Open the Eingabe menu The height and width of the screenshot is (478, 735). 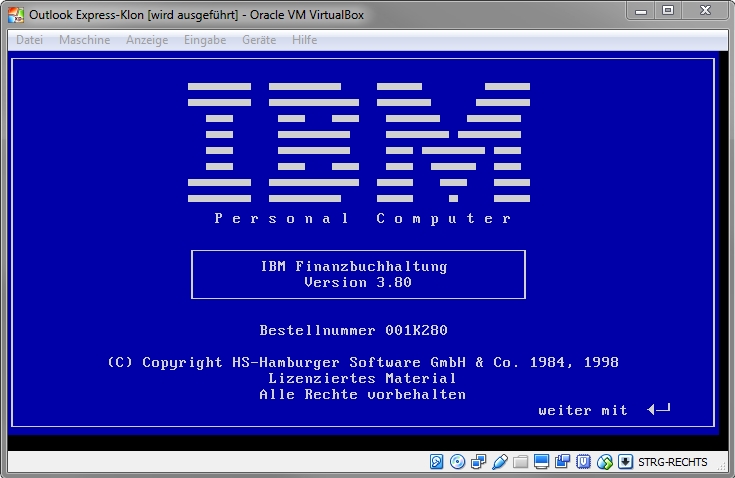tap(205, 40)
